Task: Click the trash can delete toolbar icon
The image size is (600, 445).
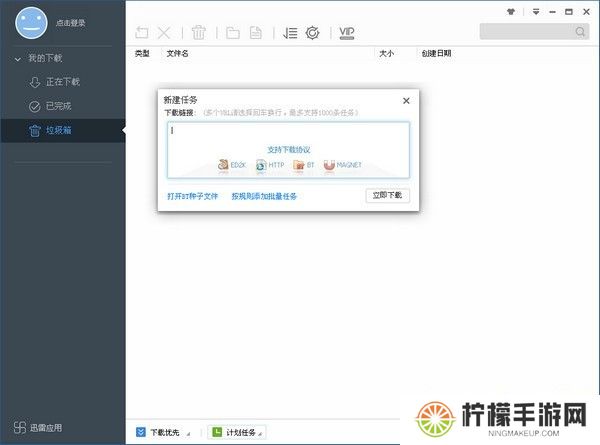Action: (199, 33)
